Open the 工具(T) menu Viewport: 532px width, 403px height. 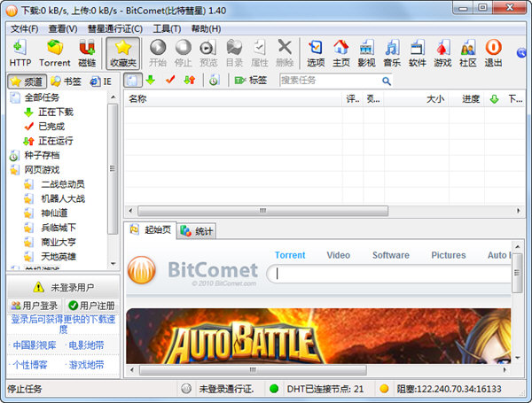tap(167, 28)
